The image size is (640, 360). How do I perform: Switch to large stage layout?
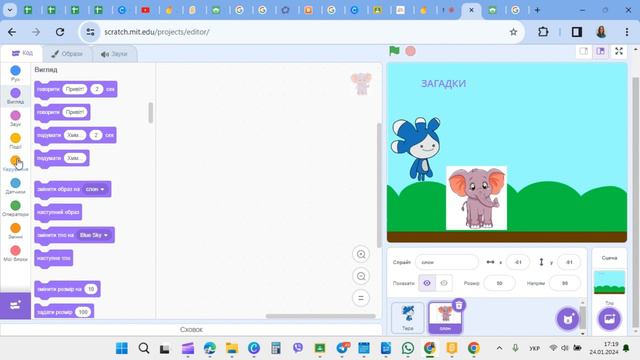(x=600, y=51)
